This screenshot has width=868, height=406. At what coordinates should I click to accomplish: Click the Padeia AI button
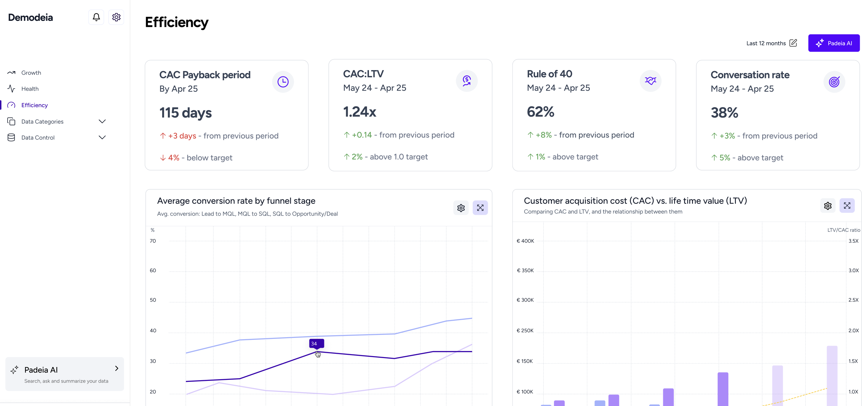tap(834, 43)
